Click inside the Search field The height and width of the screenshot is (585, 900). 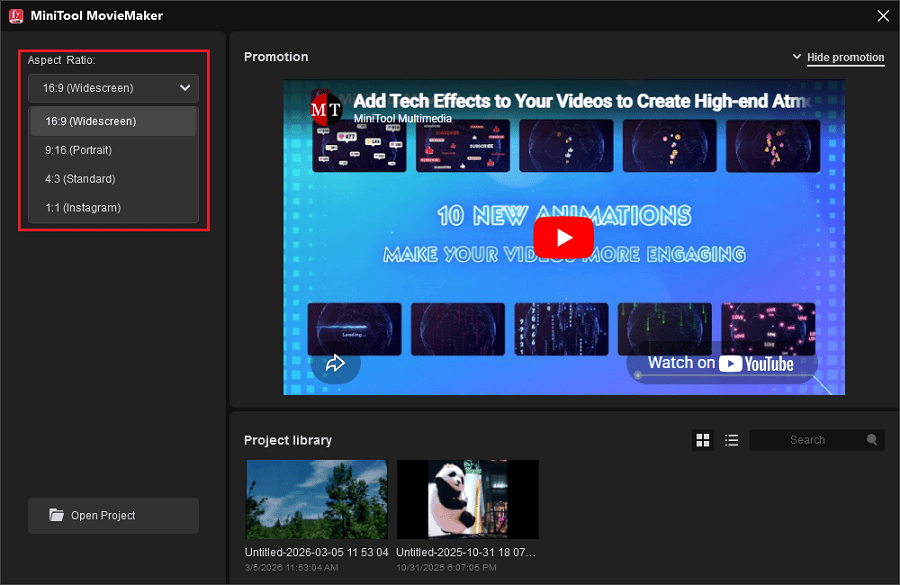pyautogui.click(x=810, y=440)
